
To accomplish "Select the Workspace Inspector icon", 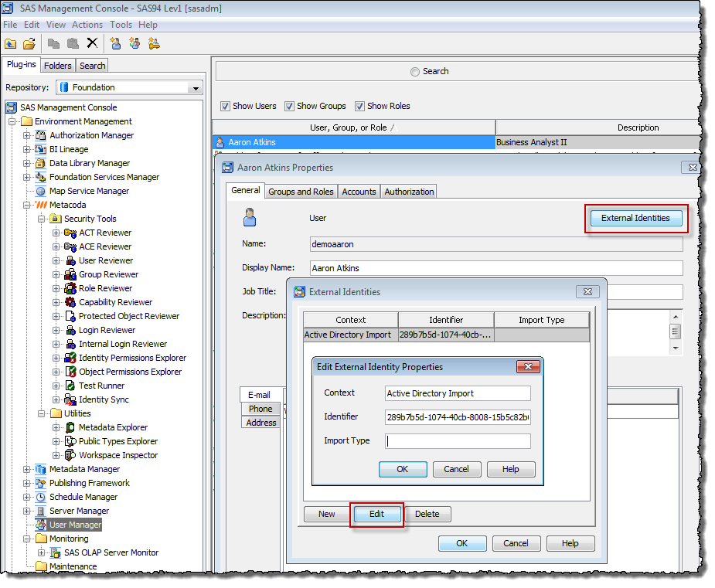I will (x=70, y=455).
